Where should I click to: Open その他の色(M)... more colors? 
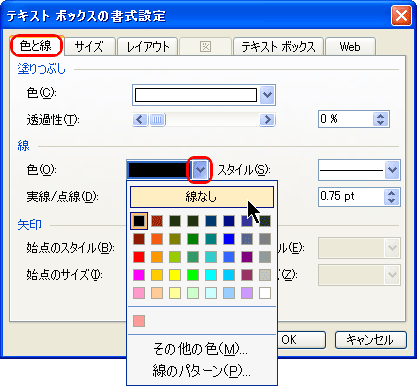tap(200, 349)
